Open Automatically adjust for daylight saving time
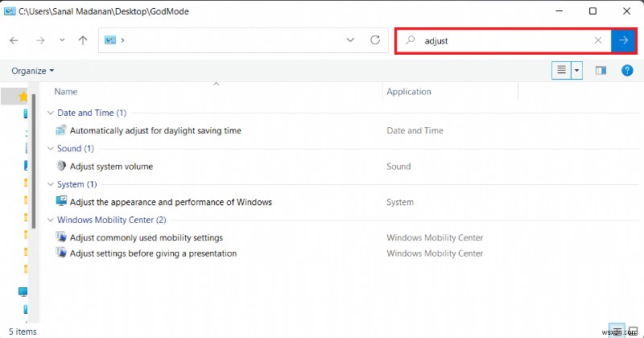Image resolution: width=644 pixels, height=338 pixels. (155, 130)
